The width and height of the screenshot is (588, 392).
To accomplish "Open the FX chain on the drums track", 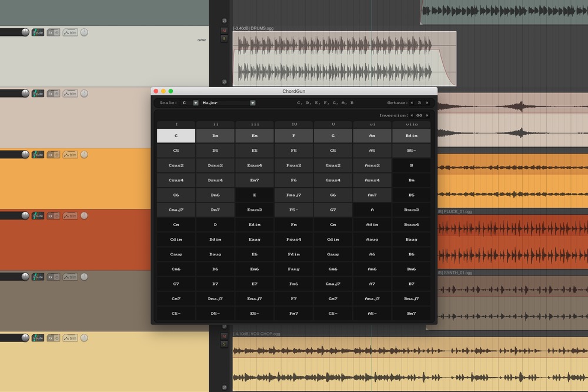I will (x=51, y=32).
